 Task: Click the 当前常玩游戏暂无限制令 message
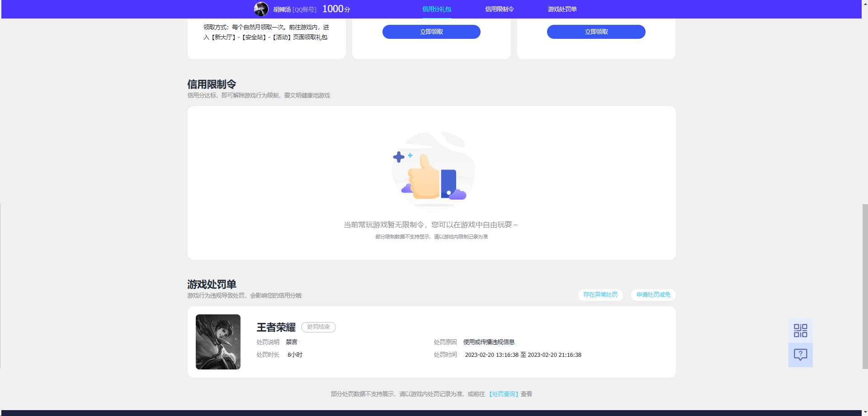pos(431,224)
